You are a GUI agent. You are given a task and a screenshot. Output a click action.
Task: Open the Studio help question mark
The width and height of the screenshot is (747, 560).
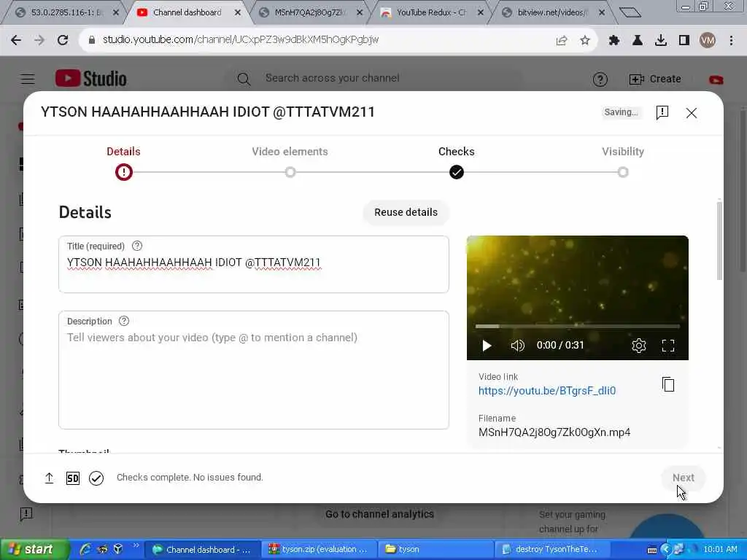tap(600, 79)
